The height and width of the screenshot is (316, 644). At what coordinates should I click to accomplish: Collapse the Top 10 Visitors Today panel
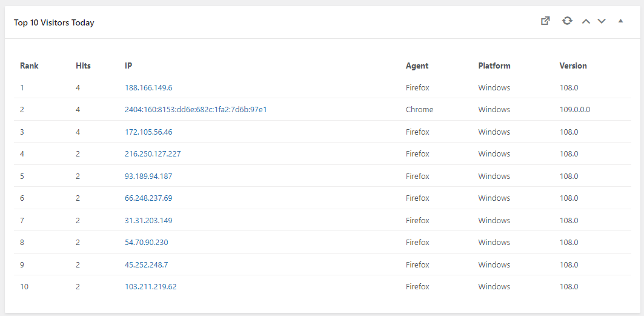point(620,21)
